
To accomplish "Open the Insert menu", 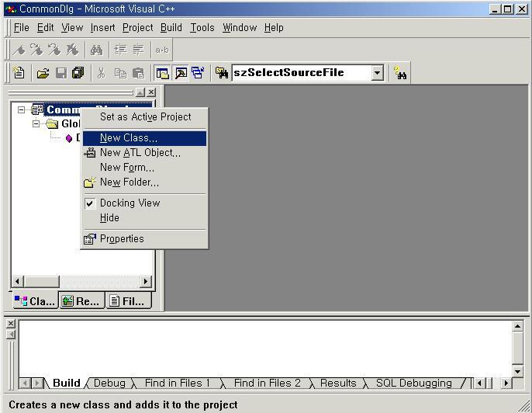I will click(x=103, y=27).
